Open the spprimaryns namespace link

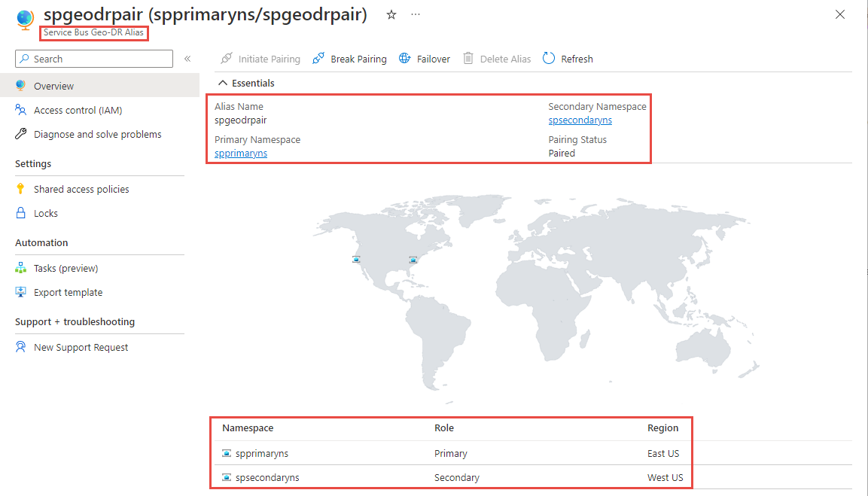pyautogui.click(x=241, y=153)
